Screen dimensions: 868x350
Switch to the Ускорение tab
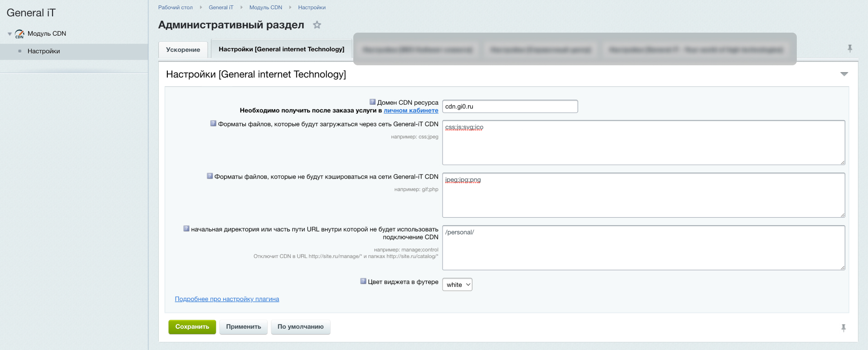[183, 50]
